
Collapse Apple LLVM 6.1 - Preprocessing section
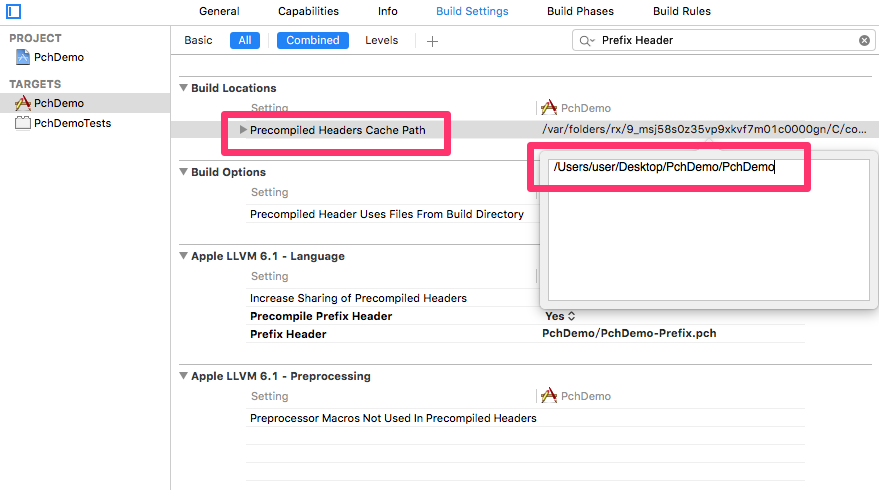tap(183, 376)
